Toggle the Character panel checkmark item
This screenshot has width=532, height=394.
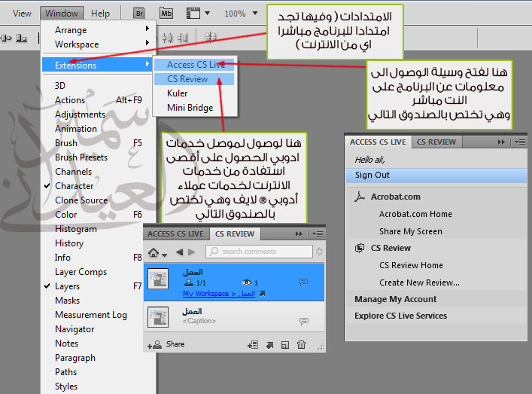click(74, 186)
